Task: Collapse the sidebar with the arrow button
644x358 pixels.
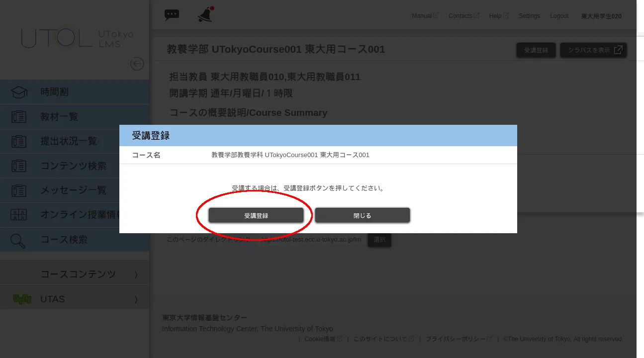Action: click(137, 64)
